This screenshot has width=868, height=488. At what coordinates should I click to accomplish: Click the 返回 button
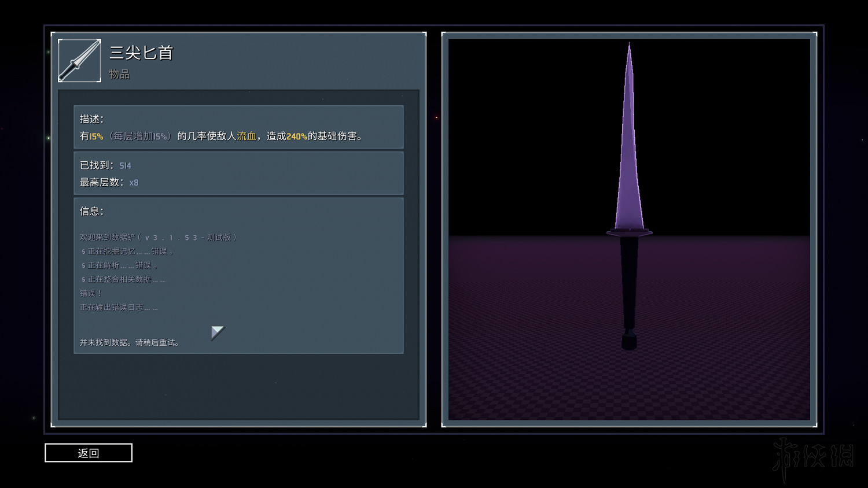(x=89, y=453)
